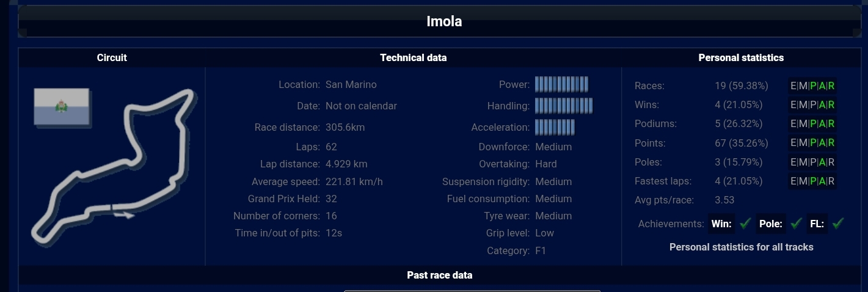Click the EMPAR badge in Wins row
Viewport: 868px width, 292px height.
pos(812,105)
